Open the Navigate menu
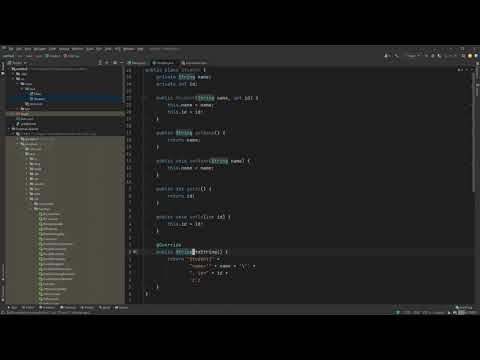The height and width of the screenshot is (360, 480). [x=40, y=49]
